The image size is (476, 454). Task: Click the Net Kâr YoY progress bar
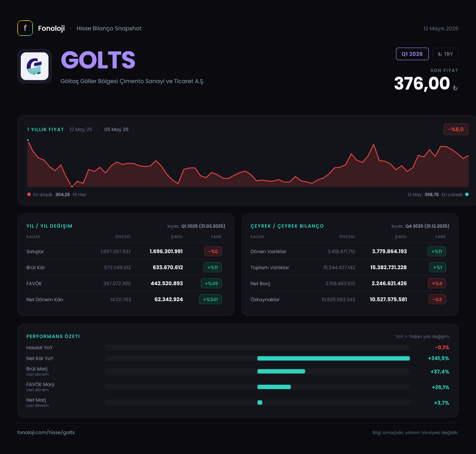click(x=257, y=358)
